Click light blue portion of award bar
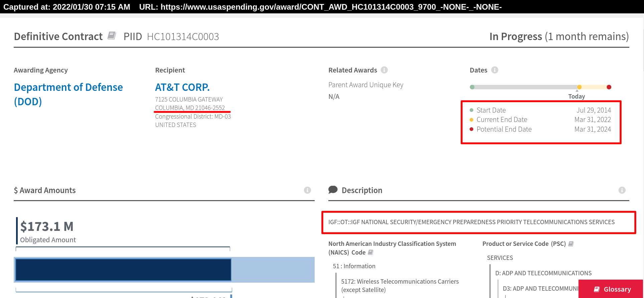Screen dimensions: 644x298 [273, 270]
